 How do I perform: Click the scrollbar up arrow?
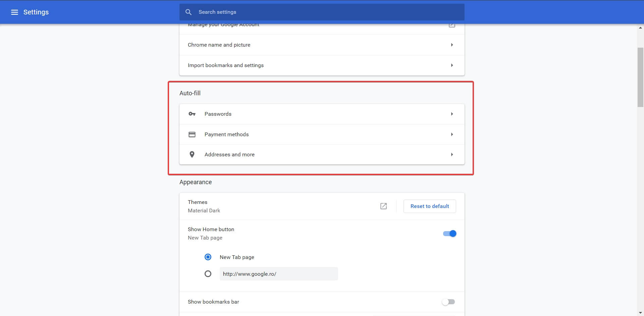pos(641,28)
